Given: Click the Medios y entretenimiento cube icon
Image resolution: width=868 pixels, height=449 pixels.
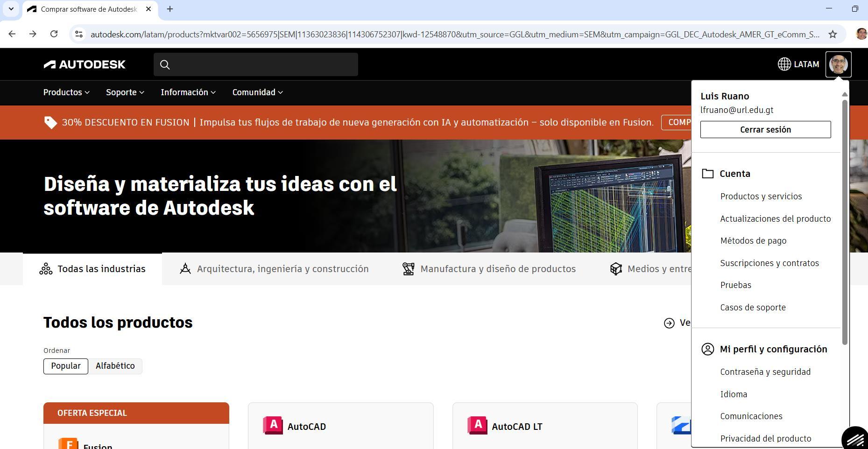Looking at the screenshot, I should pos(616,269).
